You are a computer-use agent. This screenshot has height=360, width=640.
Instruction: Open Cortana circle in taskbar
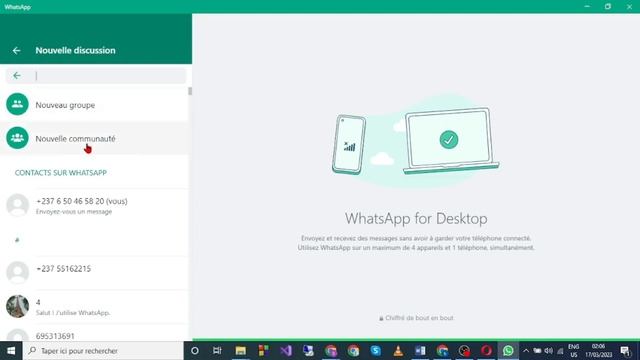point(195,351)
